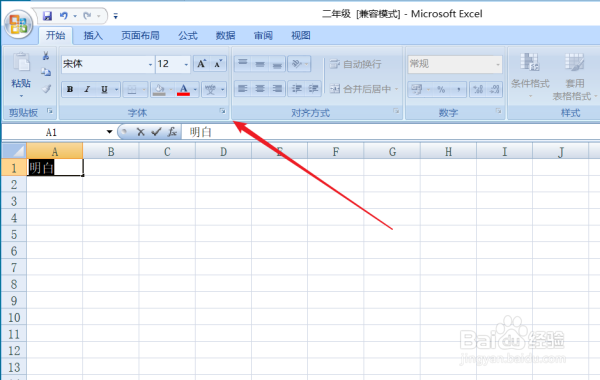Open the text orientation button
Image resolution: width=600 pixels, height=380 pixels.
tap(299, 64)
